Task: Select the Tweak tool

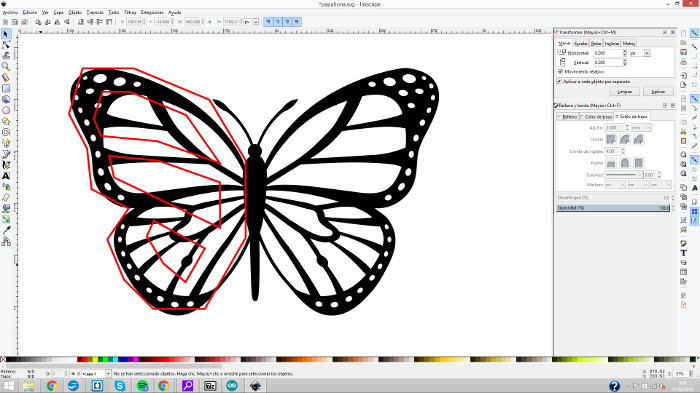Action: 6,56
